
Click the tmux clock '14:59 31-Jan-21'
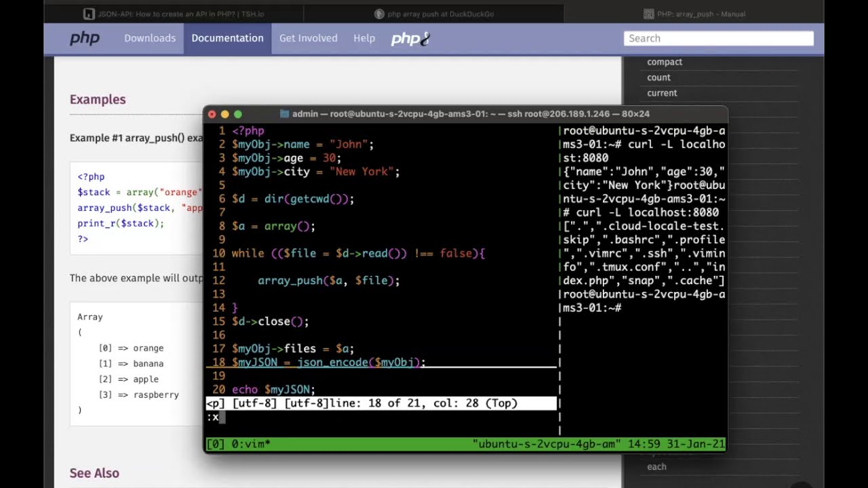coord(675,445)
